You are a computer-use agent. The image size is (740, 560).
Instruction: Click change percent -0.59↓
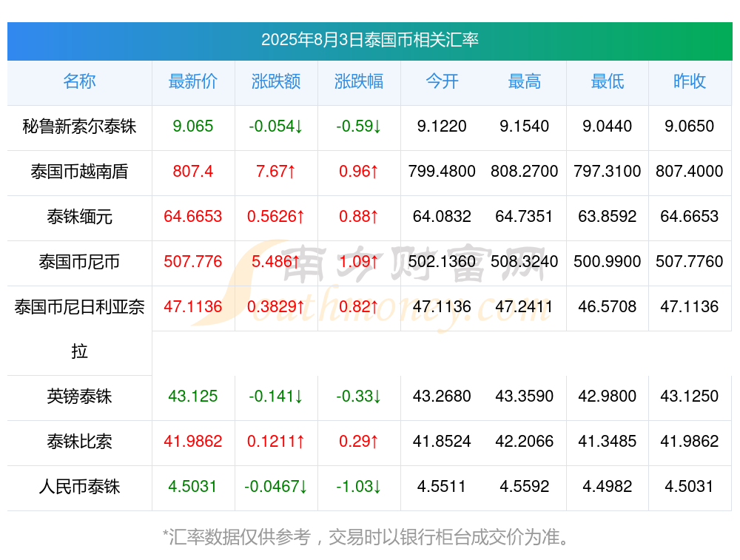(359, 126)
